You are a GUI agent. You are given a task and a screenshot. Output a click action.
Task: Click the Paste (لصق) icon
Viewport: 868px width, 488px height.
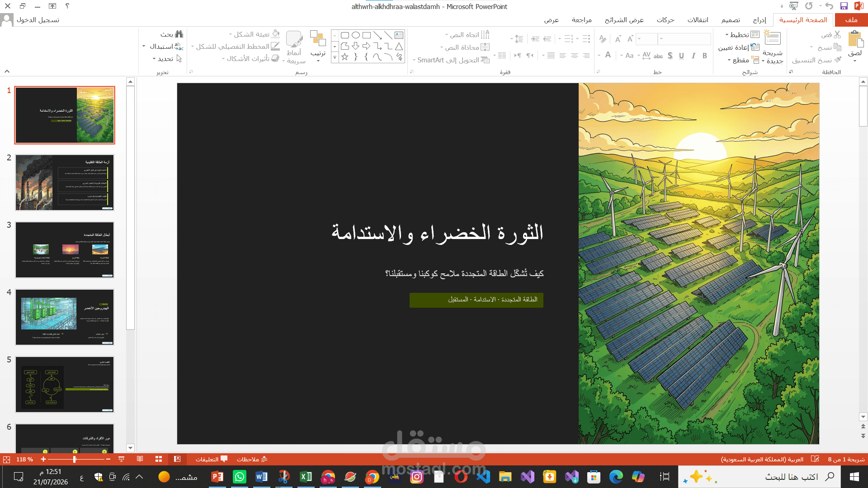[855, 39]
